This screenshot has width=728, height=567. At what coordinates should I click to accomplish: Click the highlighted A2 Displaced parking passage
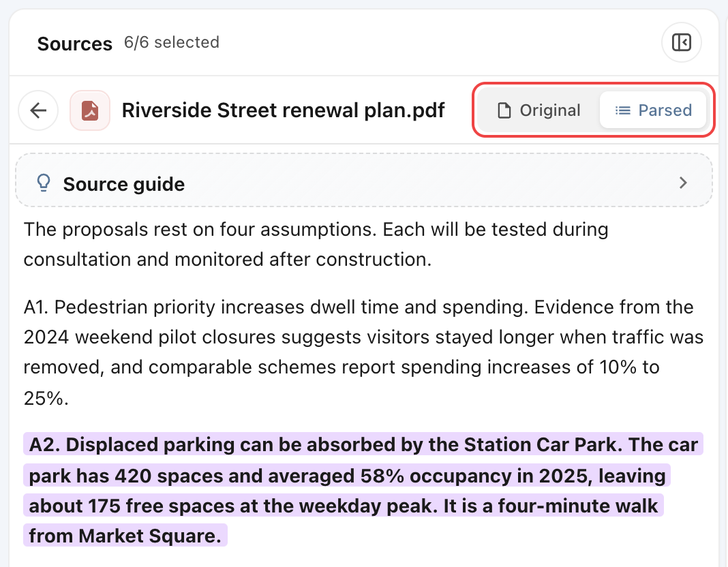click(363, 489)
